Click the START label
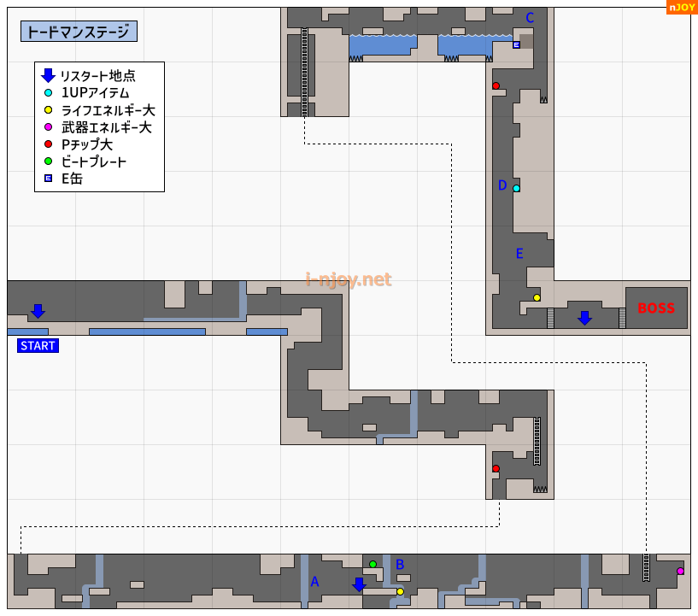The width and height of the screenshot is (698, 616). (38, 346)
